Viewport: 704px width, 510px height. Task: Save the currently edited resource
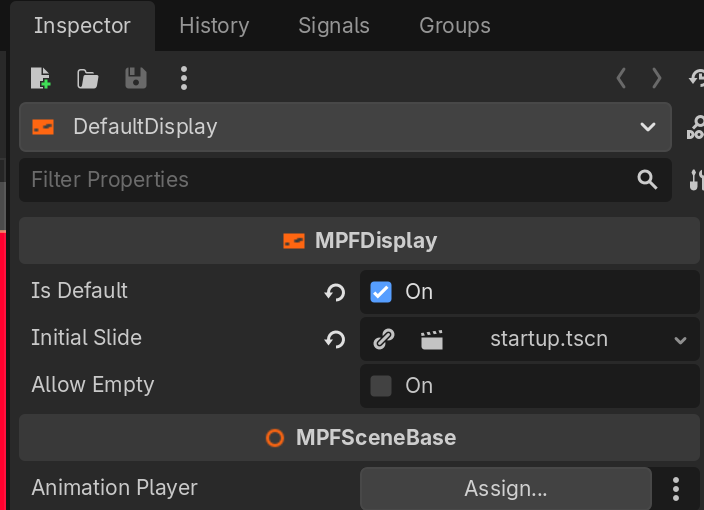135,78
